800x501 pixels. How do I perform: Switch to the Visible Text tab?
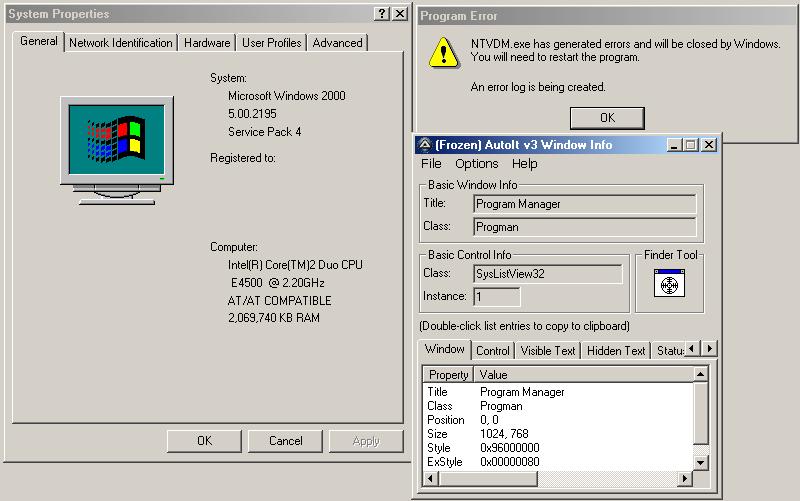point(547,351)
